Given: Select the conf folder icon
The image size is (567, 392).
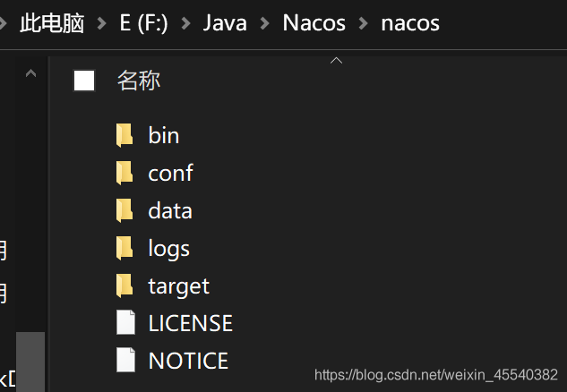Looking at the screenshot, I should pos(125,173).
